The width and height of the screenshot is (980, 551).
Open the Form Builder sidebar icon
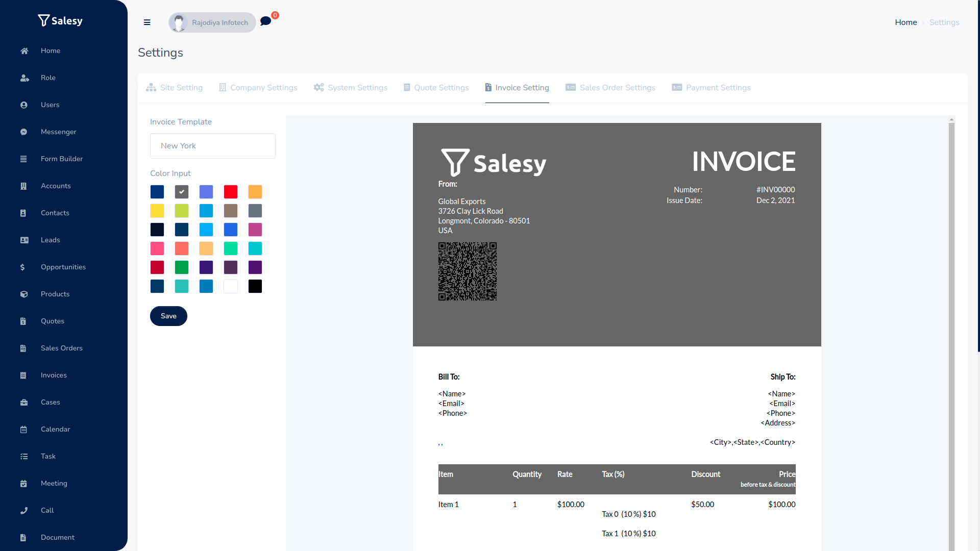click(x=24, y=159)
